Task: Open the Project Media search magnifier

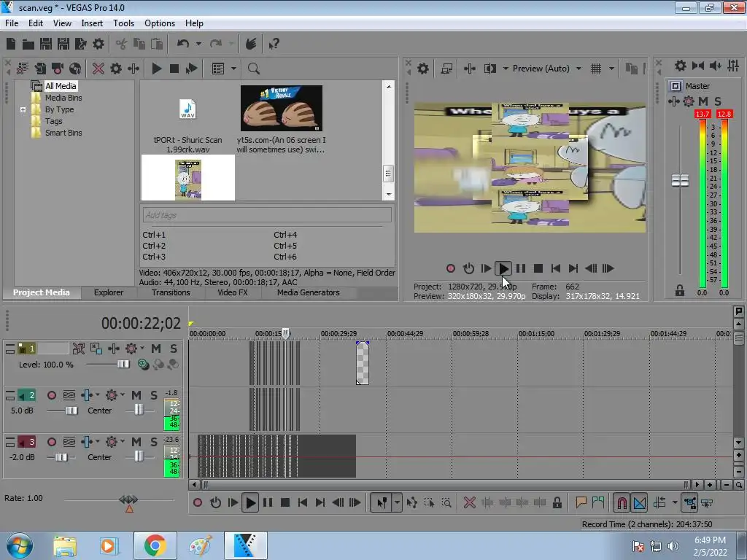Action: pos(253,69)
